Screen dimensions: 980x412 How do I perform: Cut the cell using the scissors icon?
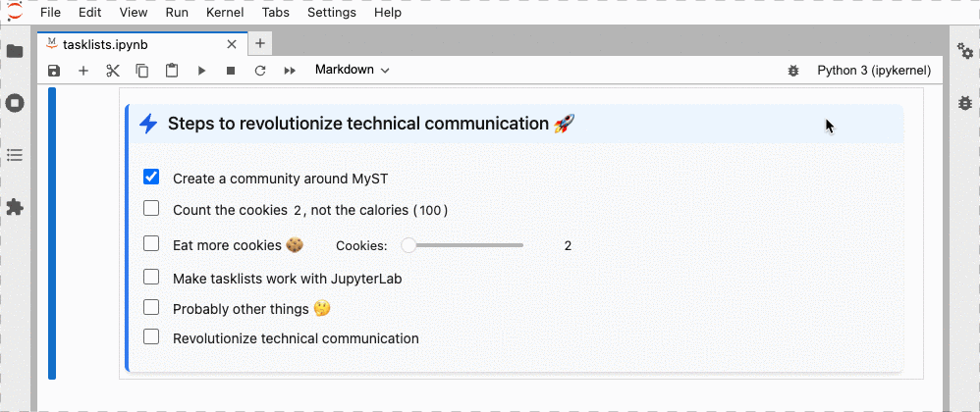point(113,71)
